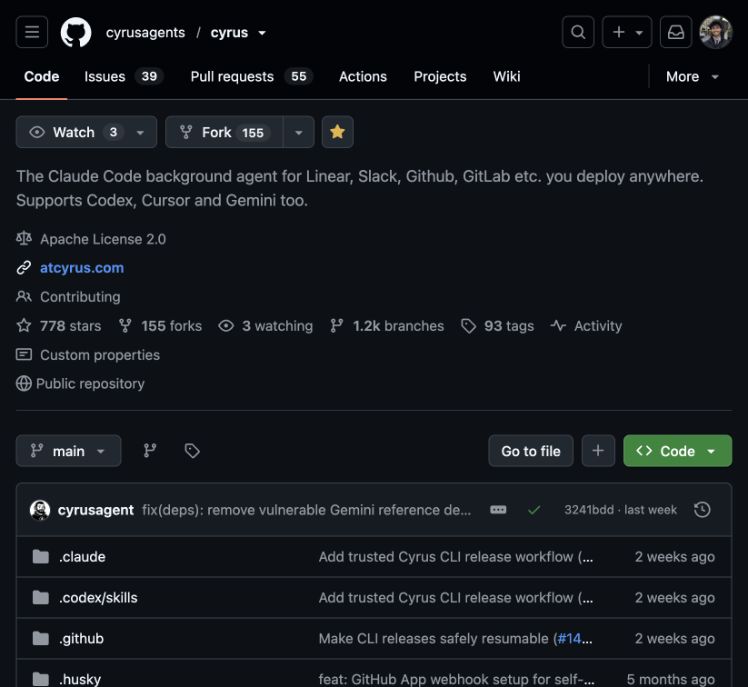Open the .github folder
Image resolution: width=748 pixels, height=687 pixels.
(81, 638)
